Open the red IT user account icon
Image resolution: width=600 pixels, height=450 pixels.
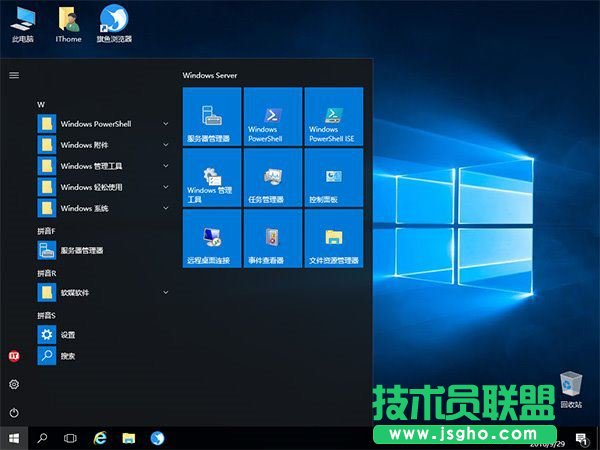14,356
